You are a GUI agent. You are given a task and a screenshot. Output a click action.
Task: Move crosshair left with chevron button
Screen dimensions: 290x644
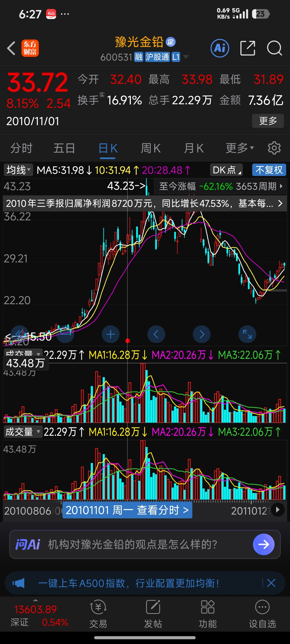156,334
